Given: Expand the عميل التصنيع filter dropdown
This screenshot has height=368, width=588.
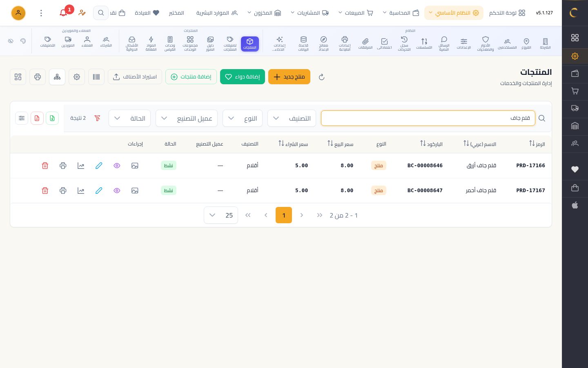Looking at the screenshot, I should [187, 118].
